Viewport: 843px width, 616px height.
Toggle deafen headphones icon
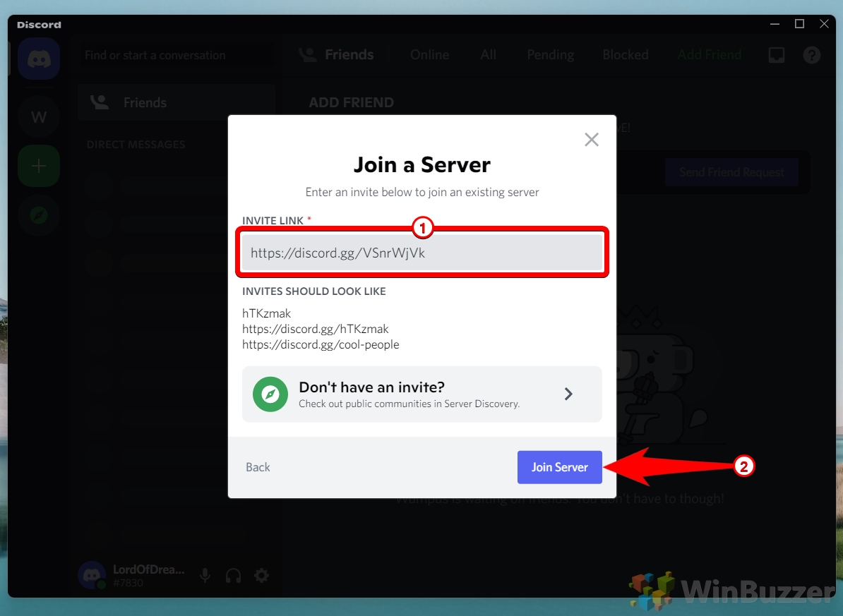233,576
